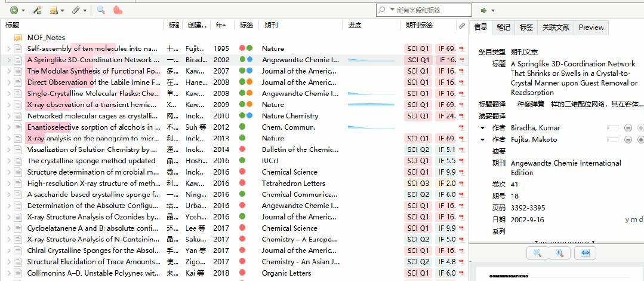This screenshot has width=644, height=281.
Task: Click the paperclip attachment column header
Action: tap(462, 26)
